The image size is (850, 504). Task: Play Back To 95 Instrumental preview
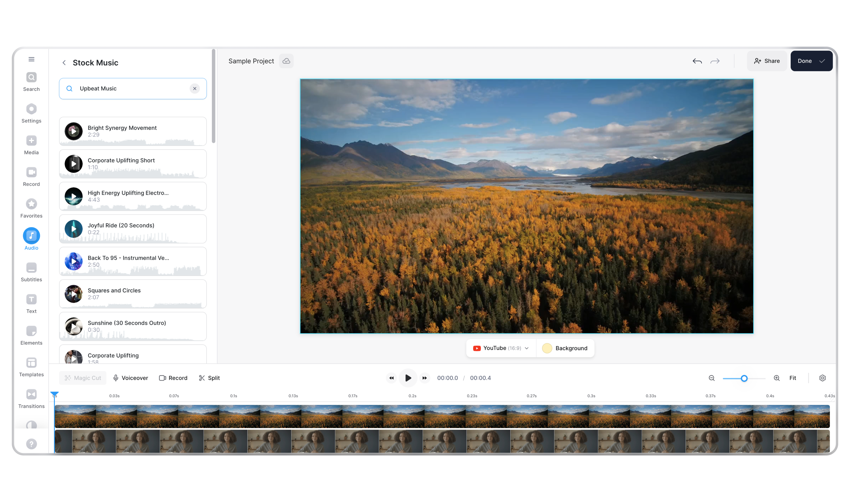pyautogui.click(x=73, y=261)
